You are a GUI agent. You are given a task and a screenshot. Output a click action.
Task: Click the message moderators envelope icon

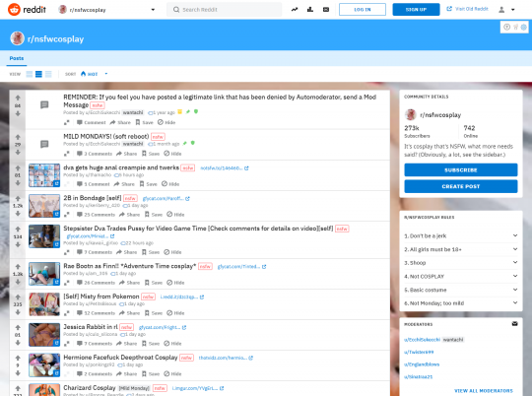[x=514, y=324]
